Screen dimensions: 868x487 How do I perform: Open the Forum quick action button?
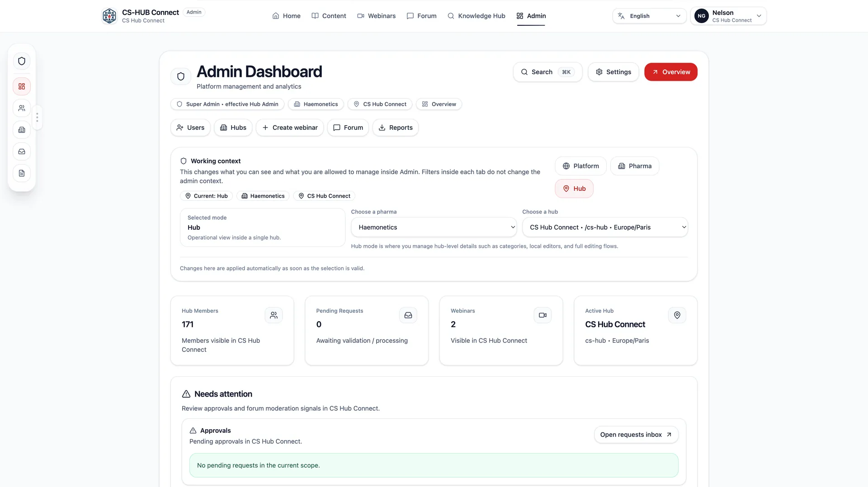point(348,128)
